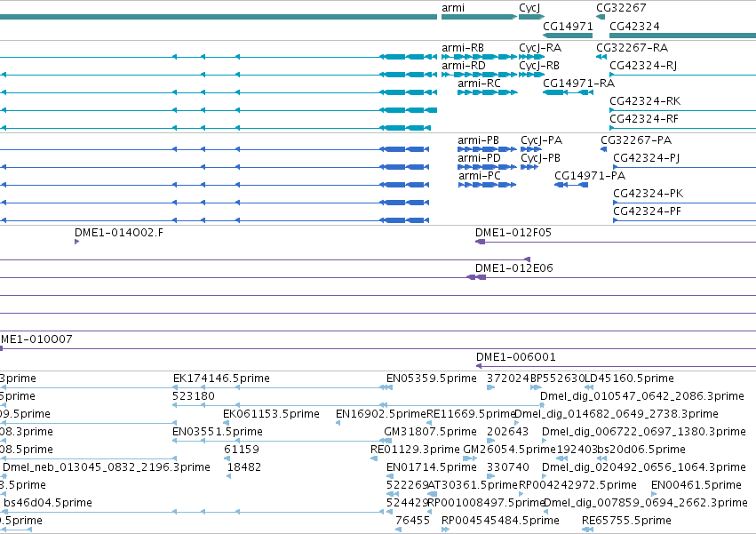
Task: Open the CG42324-PJ protein label
Action: tap(647, 159)
